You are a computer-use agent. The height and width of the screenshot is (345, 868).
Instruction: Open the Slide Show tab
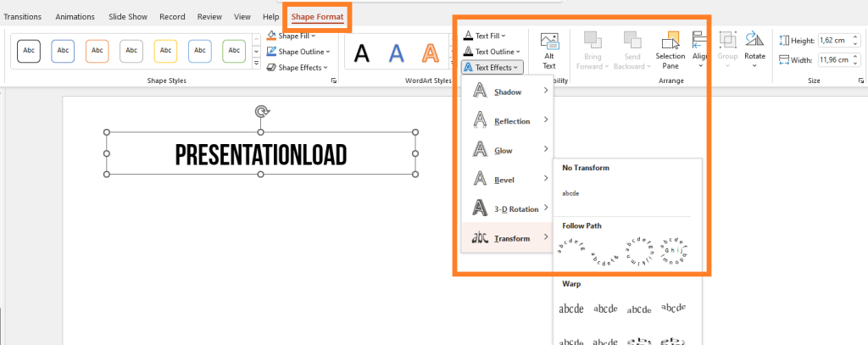point(130,16)
